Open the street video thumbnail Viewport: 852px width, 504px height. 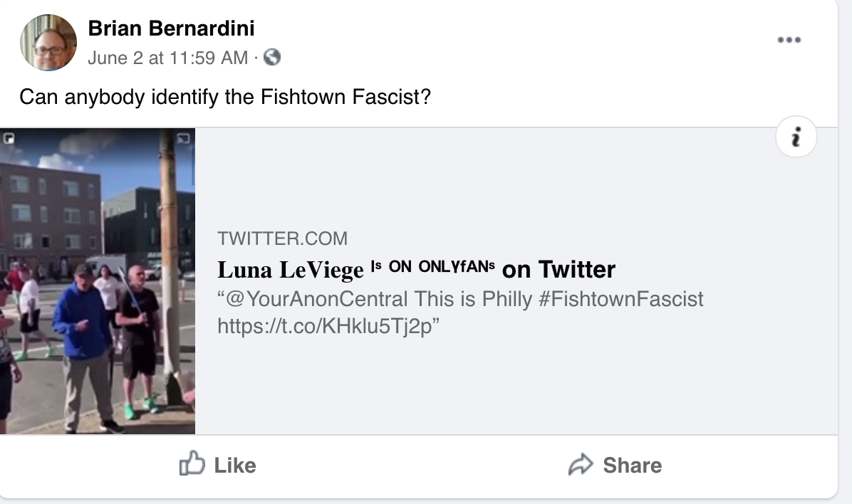98,281
